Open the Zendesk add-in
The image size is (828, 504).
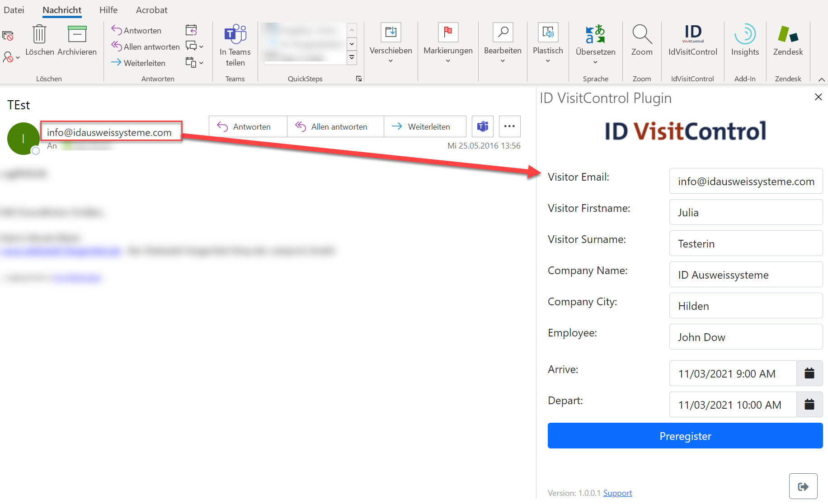coord(788,40)
